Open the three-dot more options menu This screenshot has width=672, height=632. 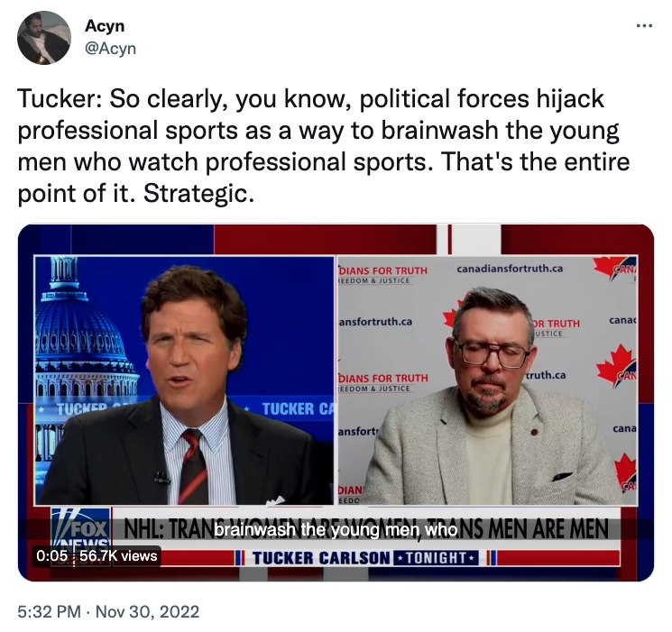pyautogui.click(x=644, y=26)
